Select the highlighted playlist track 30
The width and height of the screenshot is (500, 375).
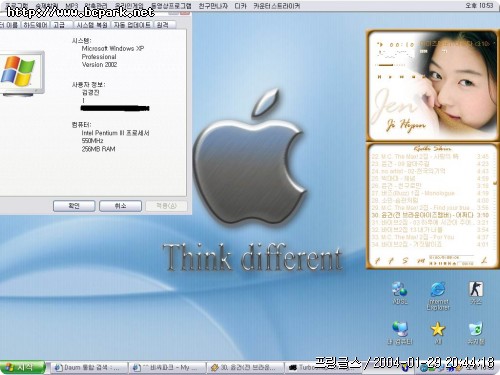(x=430, y=215)
